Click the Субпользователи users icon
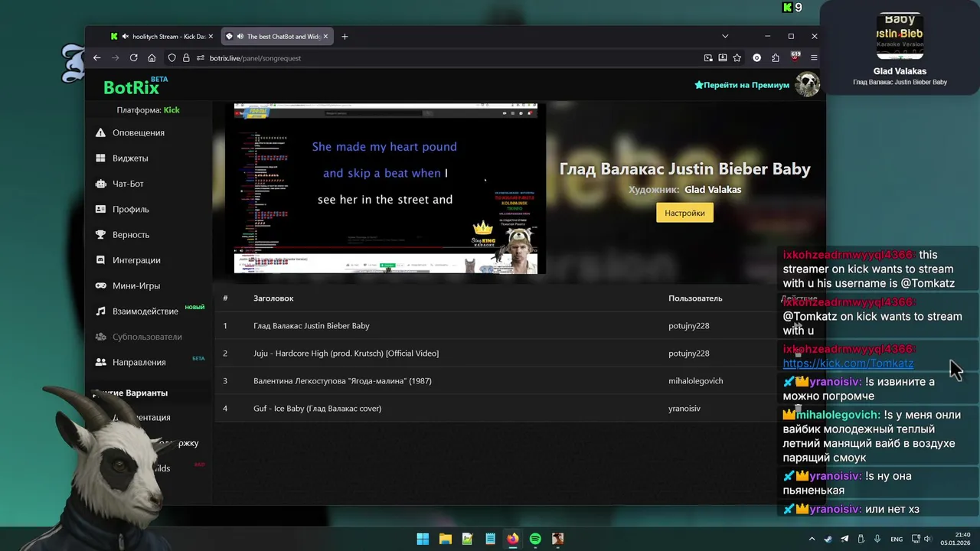This screenshot has height=551, width=980. pyautogui.click(x=100, y=337)
